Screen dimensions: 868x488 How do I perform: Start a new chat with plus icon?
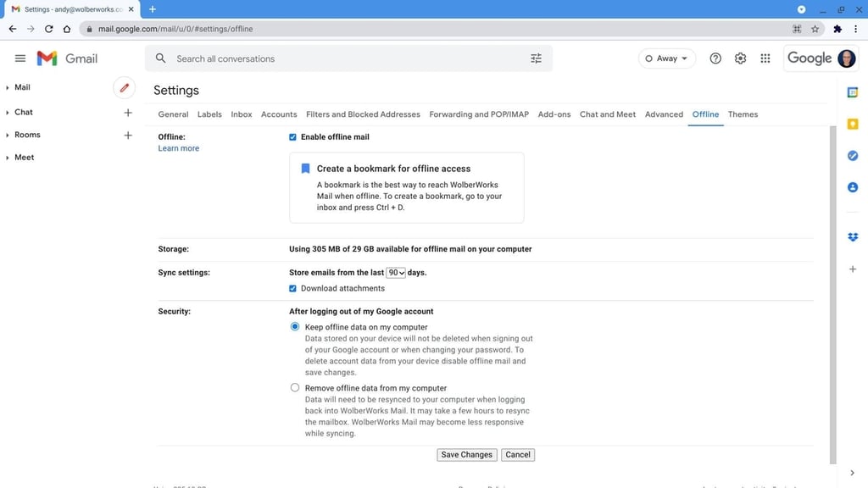point(128,113)
